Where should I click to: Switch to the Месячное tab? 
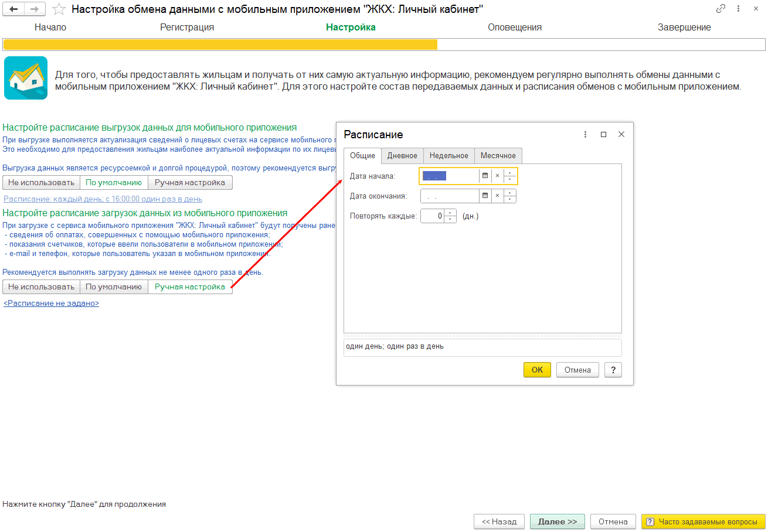tap(498, 155)
